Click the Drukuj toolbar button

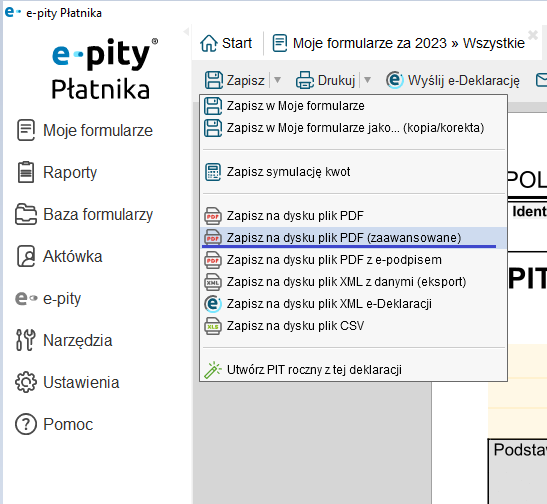point(325,80)
